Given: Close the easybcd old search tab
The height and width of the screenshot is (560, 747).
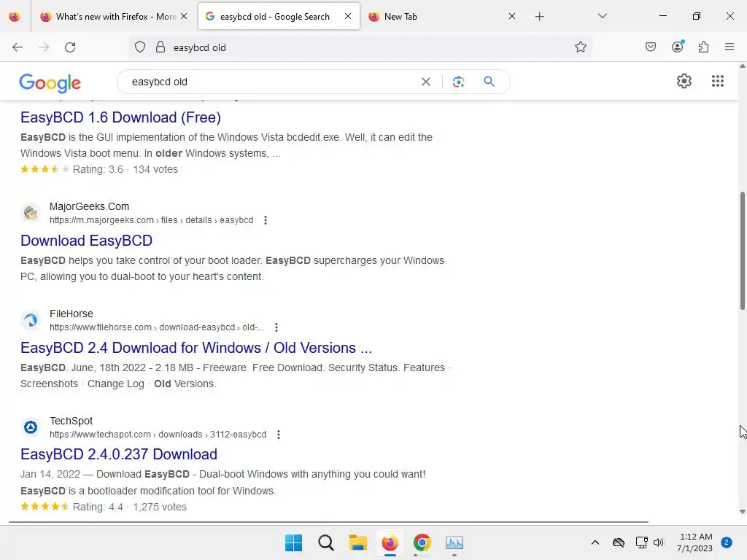Looking at the screenshot, I should (348, 16).
